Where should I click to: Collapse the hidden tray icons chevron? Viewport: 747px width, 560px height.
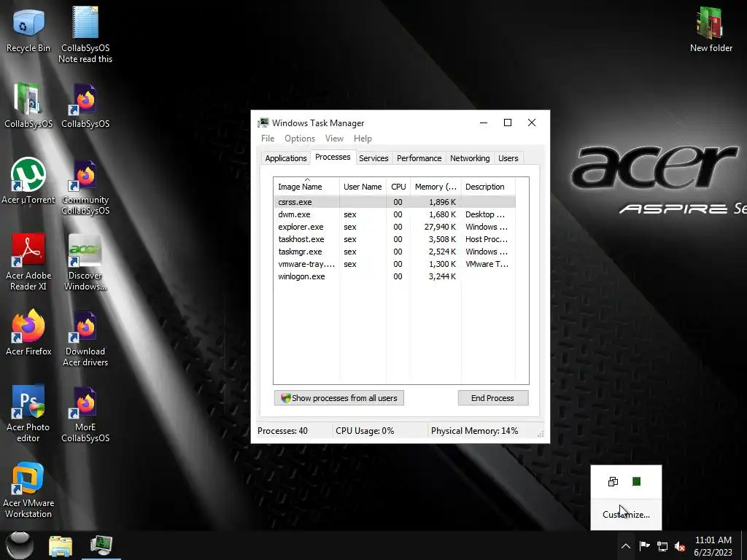pos(626,546)
